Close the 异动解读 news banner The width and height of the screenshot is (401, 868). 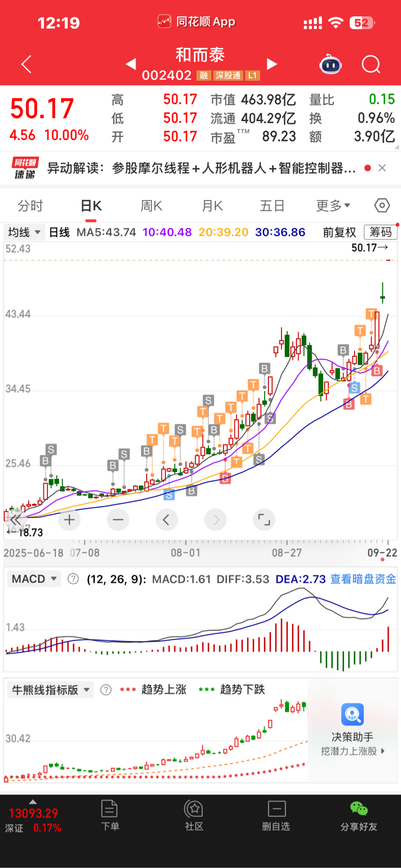tap(382, 168)
